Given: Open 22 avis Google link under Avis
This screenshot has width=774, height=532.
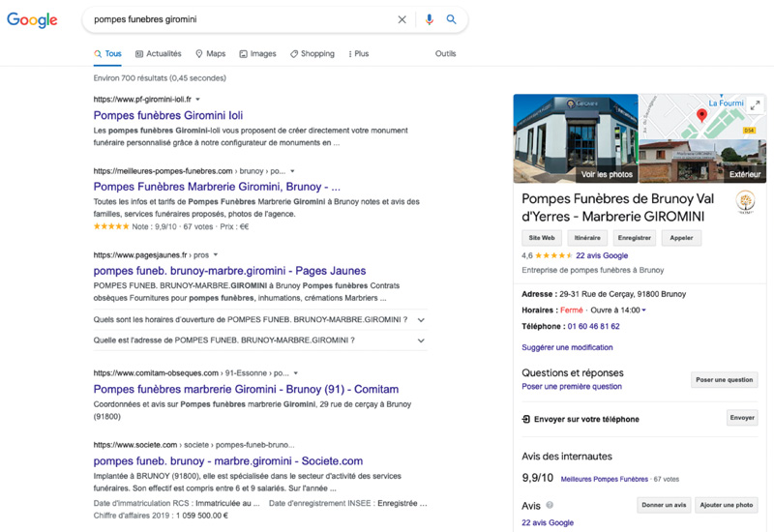Looking at the screenshot, I should (x=548, y=523).
